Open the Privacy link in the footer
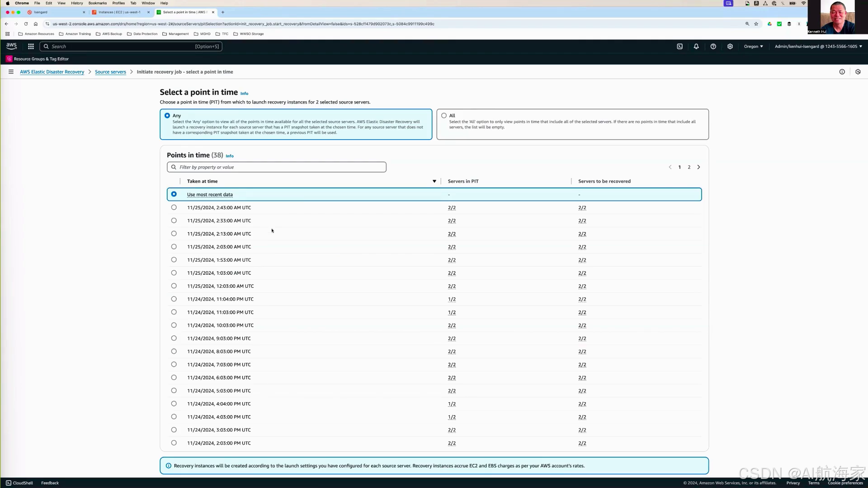This screenshot has height=488, width=868. (793, 483)
